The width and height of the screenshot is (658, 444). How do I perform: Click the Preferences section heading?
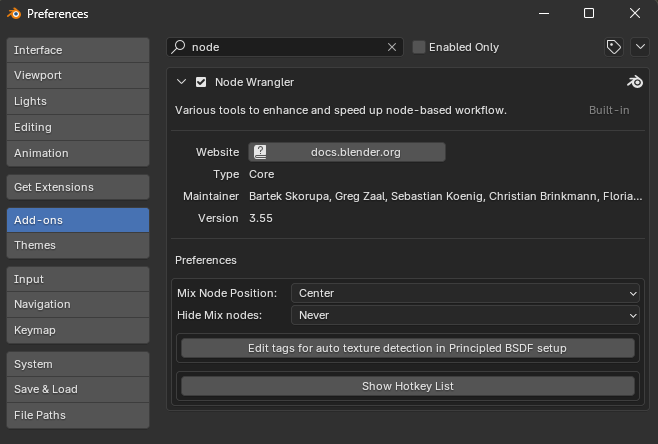click(206, 260)
